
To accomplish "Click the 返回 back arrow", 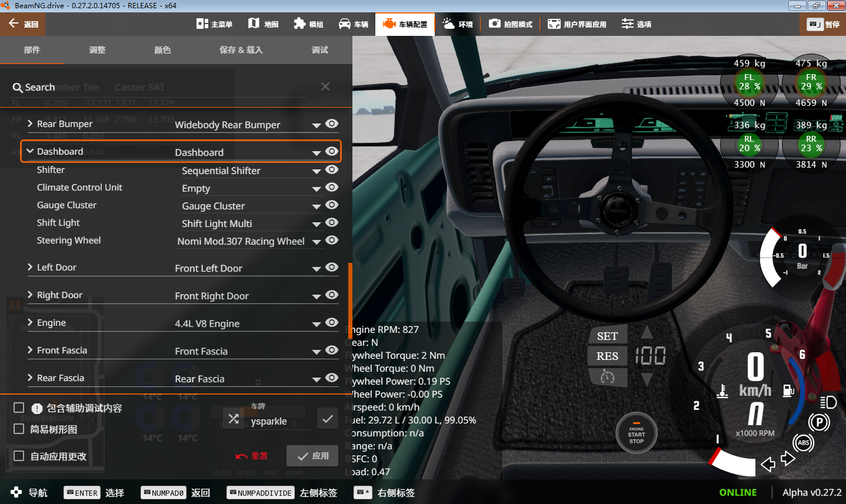I will pyautogui.click(x=14, y=24).
